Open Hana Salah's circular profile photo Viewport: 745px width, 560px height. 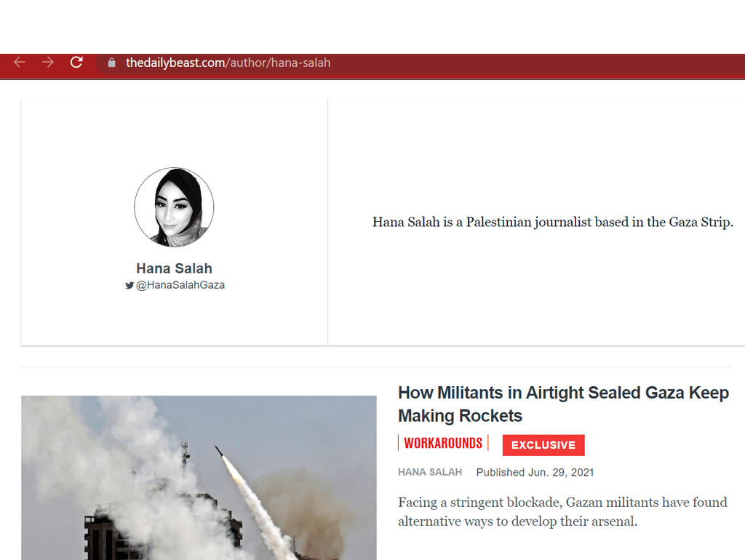174,207
